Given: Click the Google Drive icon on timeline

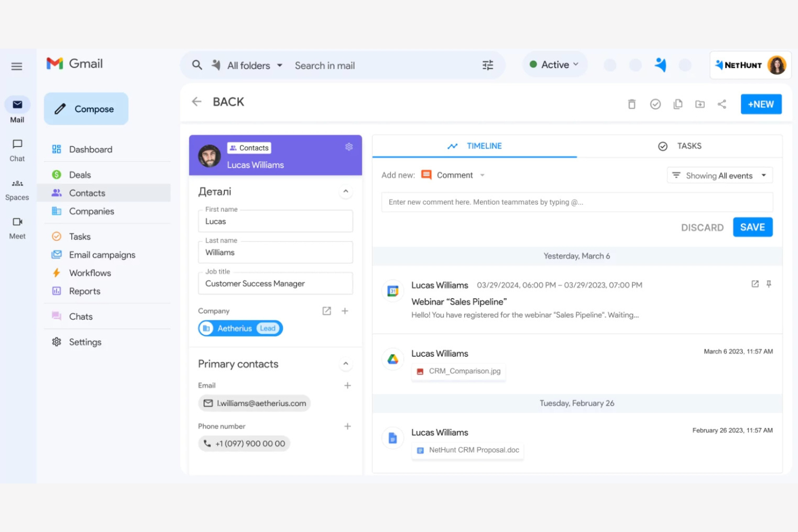Looking at the screenshot, I should pos(393,359).
